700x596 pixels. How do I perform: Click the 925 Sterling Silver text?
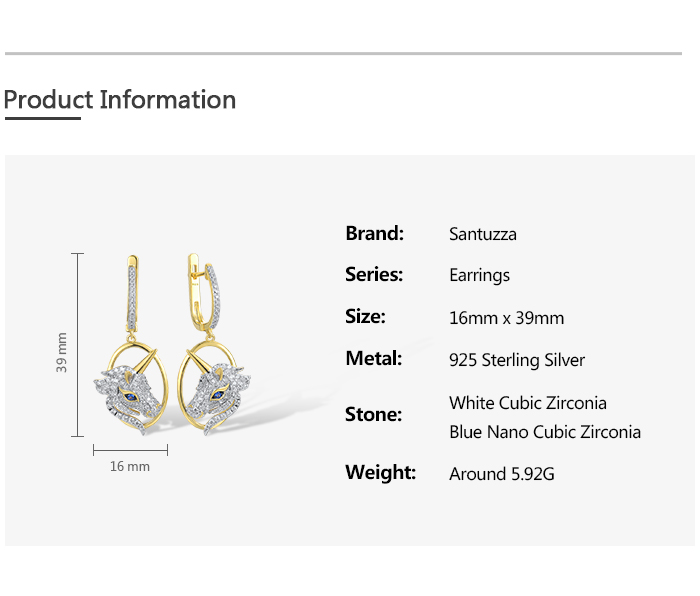pyautogui.click(x=517, y=360)
